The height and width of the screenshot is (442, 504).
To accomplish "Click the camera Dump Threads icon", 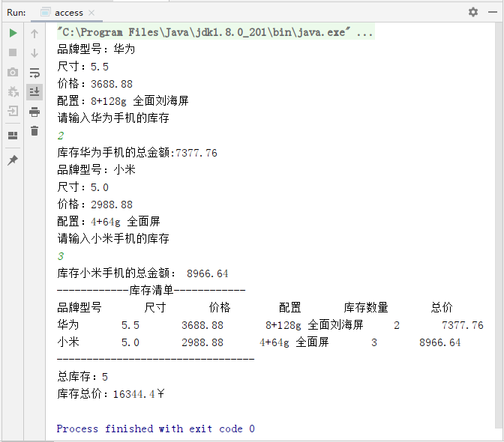I will [x=13, y=73].
